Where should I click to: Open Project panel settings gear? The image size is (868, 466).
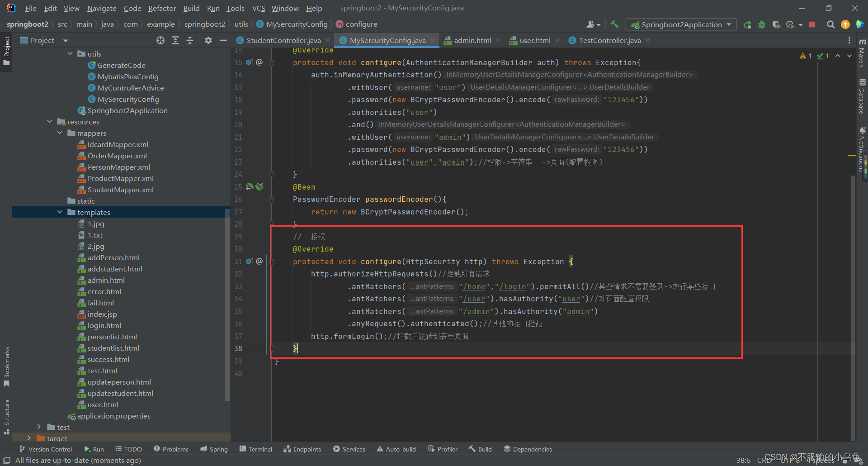tap(208, 40)
